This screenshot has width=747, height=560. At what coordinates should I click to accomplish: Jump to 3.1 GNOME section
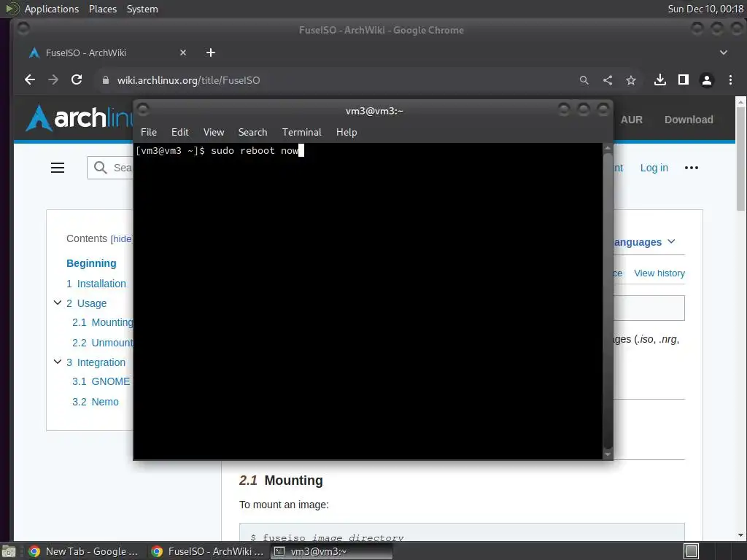(x=101, y=381)
